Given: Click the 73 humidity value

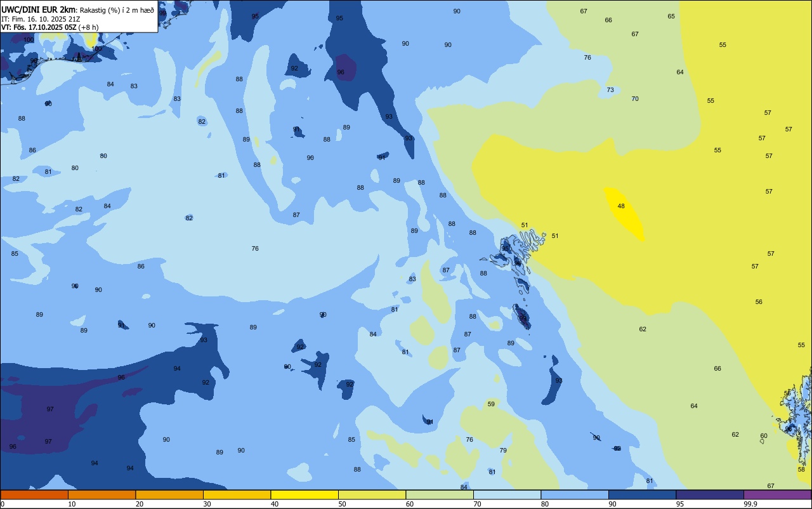Looking at the screenshot, I should [610, 90].
